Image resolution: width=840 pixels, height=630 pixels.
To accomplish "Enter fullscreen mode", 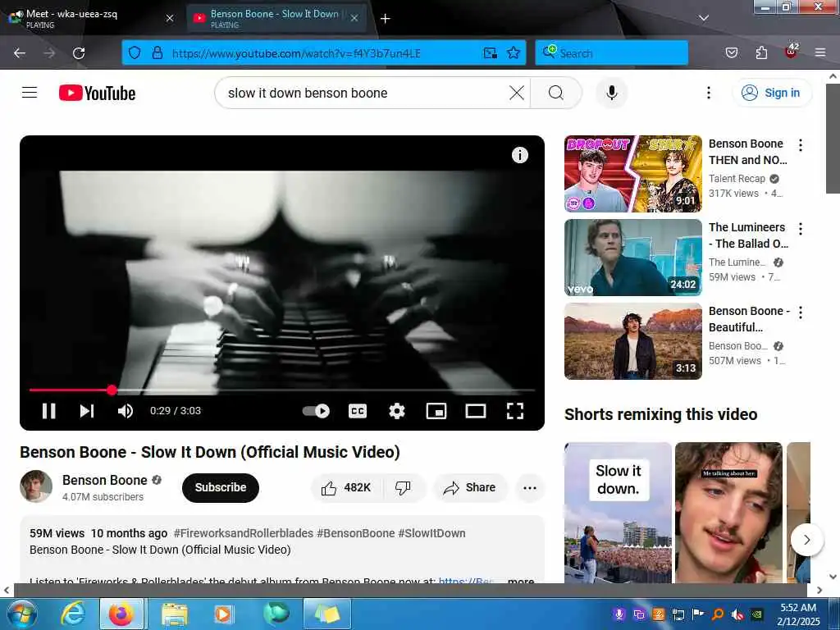I will point(515,411).
